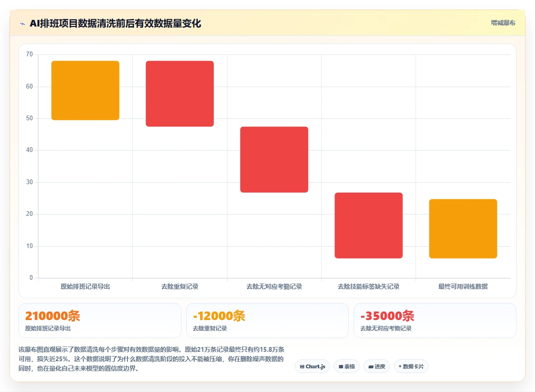Click x-axis label 最终可用训练数据
The width and height of the screenshot is (535, 392).
click(x=463, y=287)
